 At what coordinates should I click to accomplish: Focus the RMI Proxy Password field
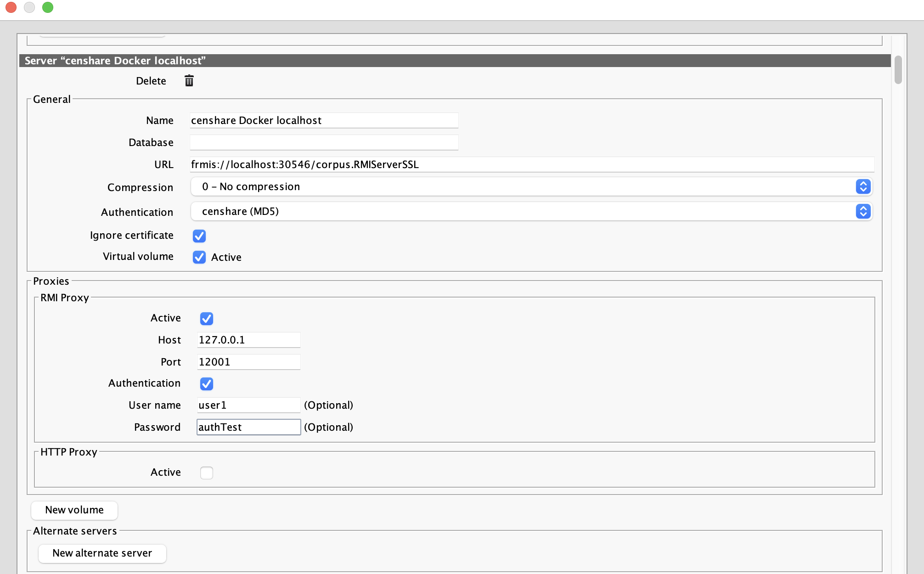pos(248,427)
